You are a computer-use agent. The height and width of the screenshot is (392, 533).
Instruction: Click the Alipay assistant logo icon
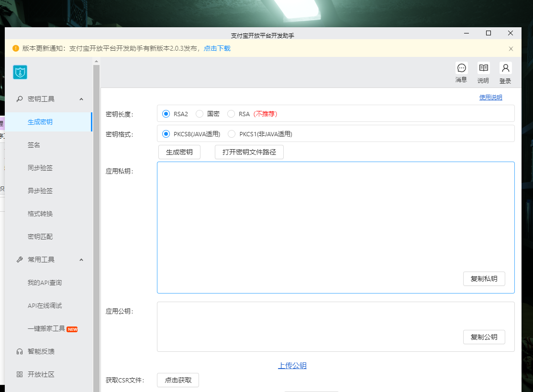(x=20, y=72)
